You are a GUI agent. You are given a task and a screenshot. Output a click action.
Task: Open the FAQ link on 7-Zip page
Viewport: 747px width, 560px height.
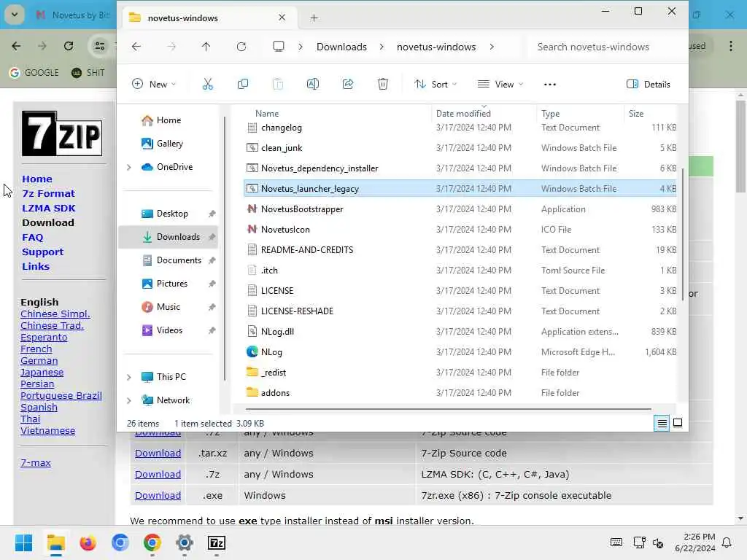point(32,238)
